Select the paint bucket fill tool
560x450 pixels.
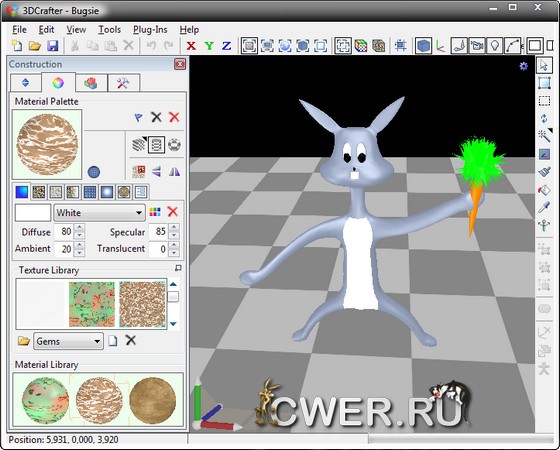pos(544,190)
